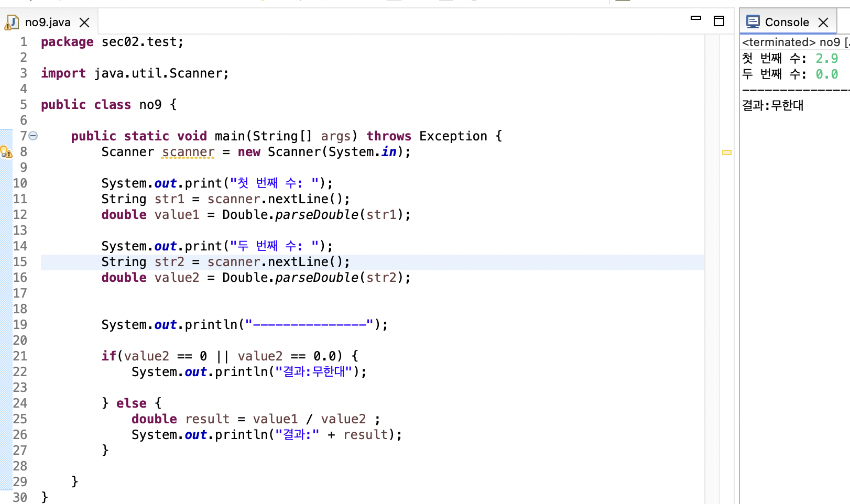Viewport: 850px width, 504px height.
Task: Click the if condition value2 == 0
Action: point(166,356)
